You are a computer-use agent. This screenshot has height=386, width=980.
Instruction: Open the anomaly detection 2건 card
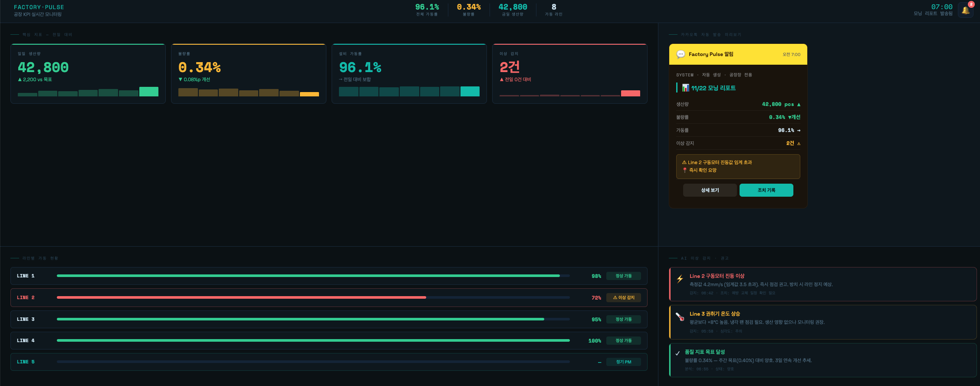pos(569,74)
